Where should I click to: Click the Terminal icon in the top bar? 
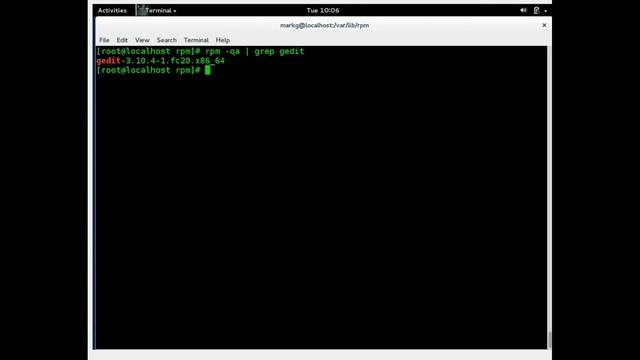[x=141, y=11]
